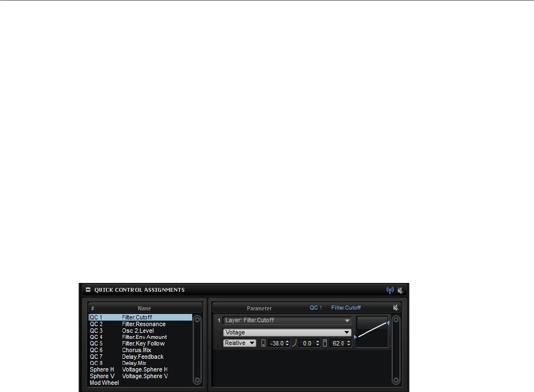Click the curvature icon beside 0.0

coord(294,343)
